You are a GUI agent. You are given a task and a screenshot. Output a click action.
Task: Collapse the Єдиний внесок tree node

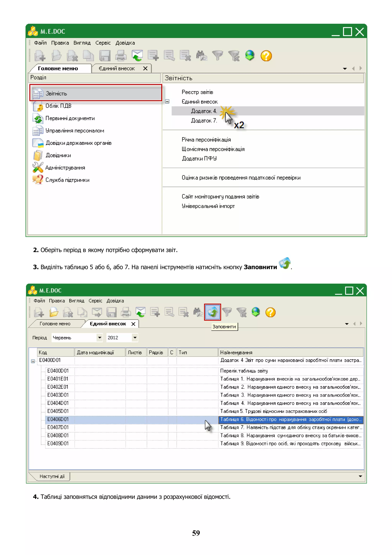167,102
